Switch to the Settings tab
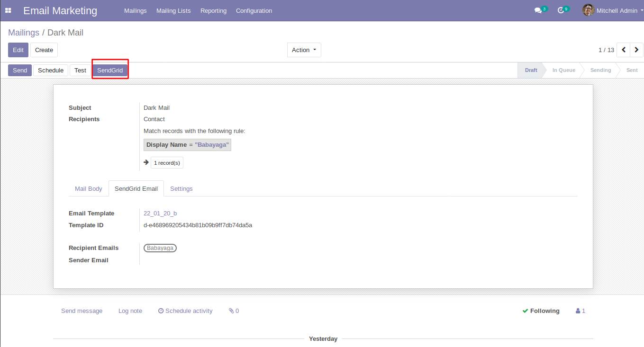Viewport: 644px width, 347px height. coord(181,188)
